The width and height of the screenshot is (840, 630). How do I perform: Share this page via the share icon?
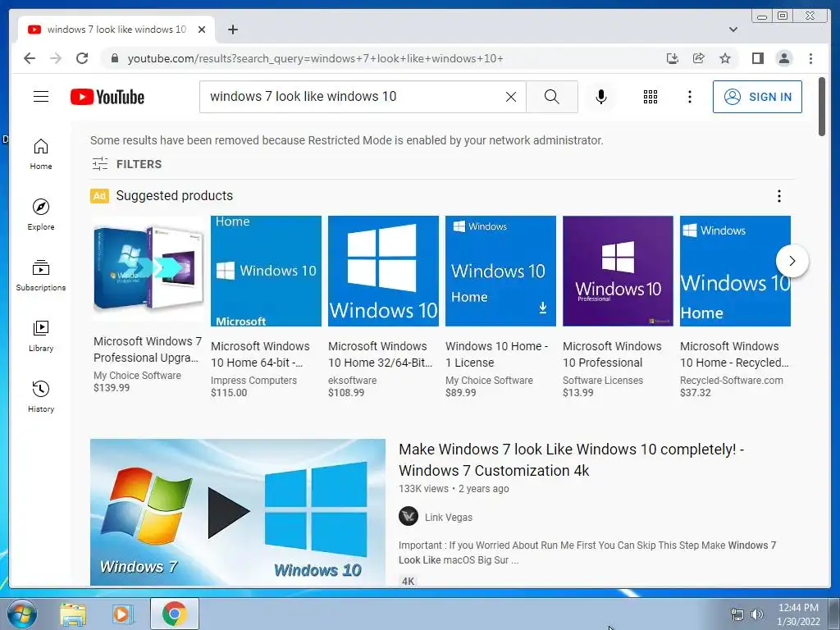[x=699, y=58]
